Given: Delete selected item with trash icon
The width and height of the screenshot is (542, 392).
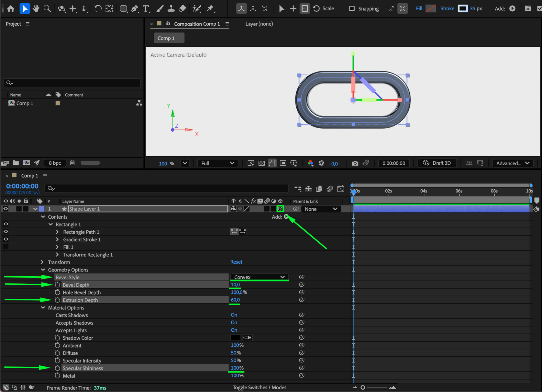Looking at the screenshot, I should click(x=72, y=163).
